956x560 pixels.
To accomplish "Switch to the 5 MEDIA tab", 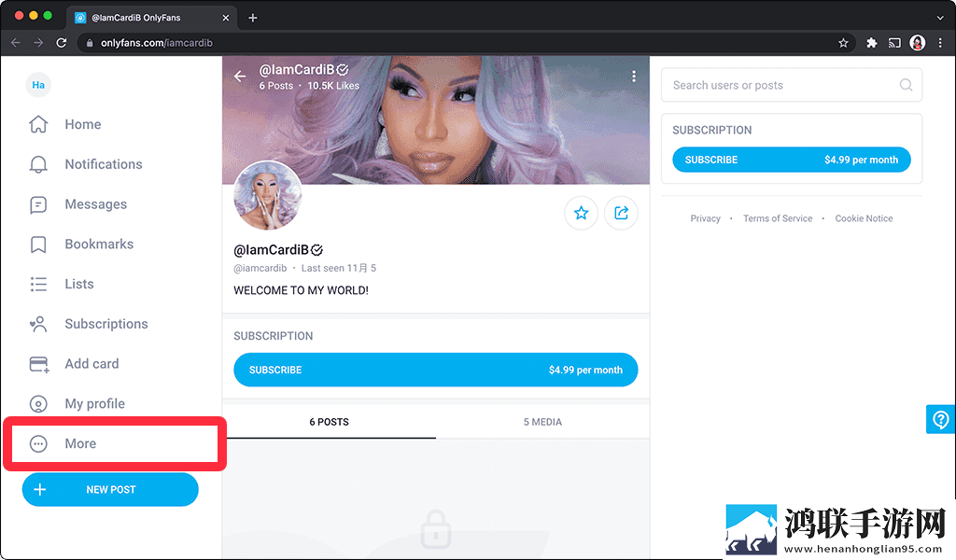I will pos(542,422).
